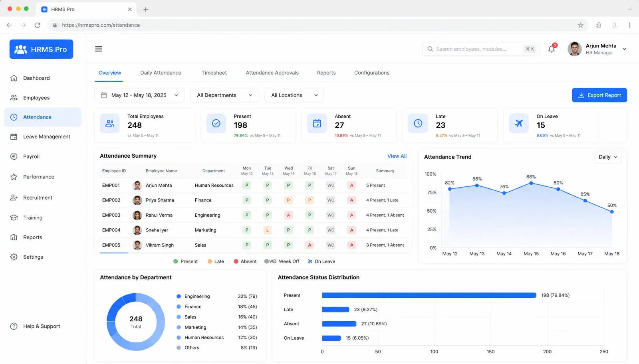Expand the All Departments filter

tap(224, 95)
